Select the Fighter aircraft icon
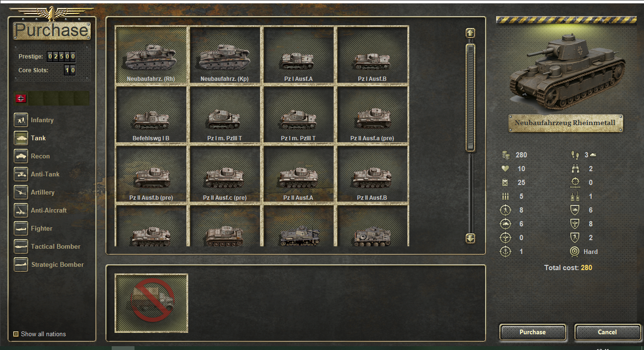Viewport: 644px width, 350px height. 21,228
